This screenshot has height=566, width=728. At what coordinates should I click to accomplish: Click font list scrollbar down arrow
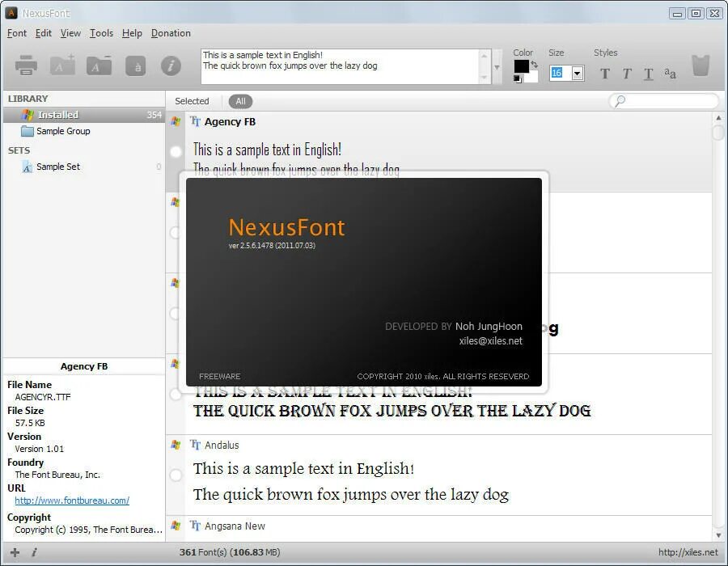coord(719,535)
